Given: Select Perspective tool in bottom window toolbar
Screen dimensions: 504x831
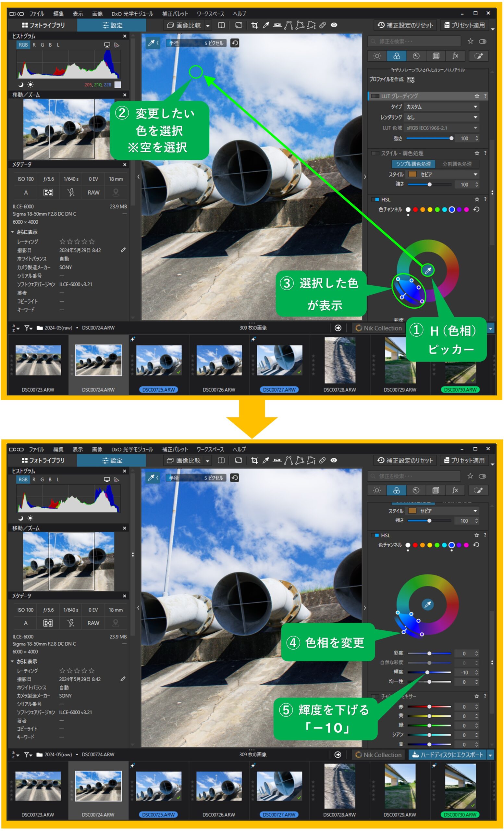Looking at the screenshot, I should point(288,460).
